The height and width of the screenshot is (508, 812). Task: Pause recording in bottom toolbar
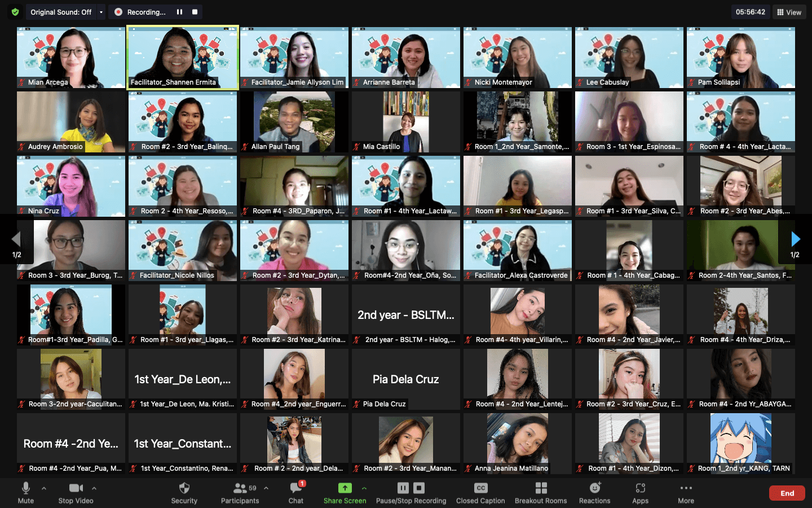pyautogui.click(x=403, y=488)
